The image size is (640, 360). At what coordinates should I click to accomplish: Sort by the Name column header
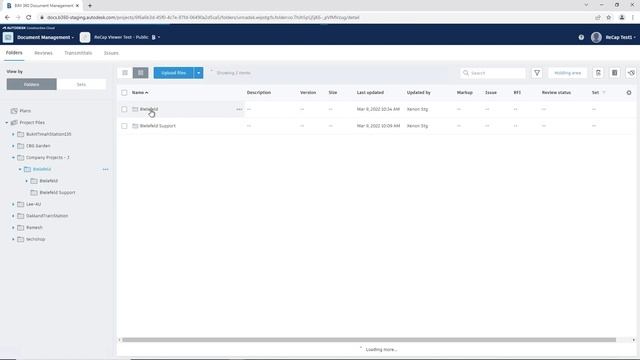(140, 93)
